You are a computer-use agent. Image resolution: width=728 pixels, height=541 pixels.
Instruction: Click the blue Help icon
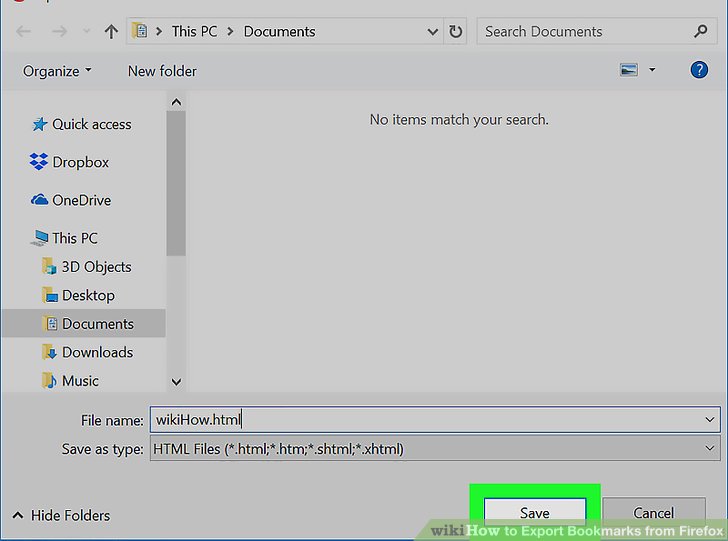(x=699, y=70)
